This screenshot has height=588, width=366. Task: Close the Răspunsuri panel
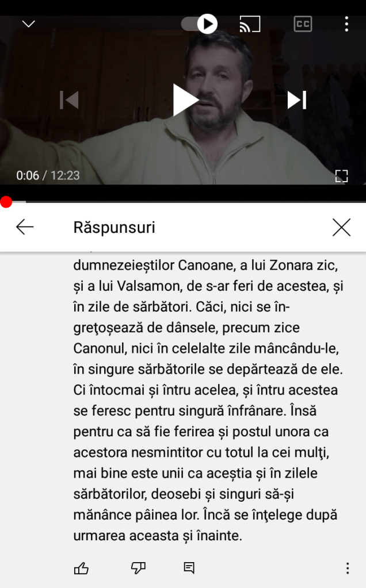coord(341,227)
